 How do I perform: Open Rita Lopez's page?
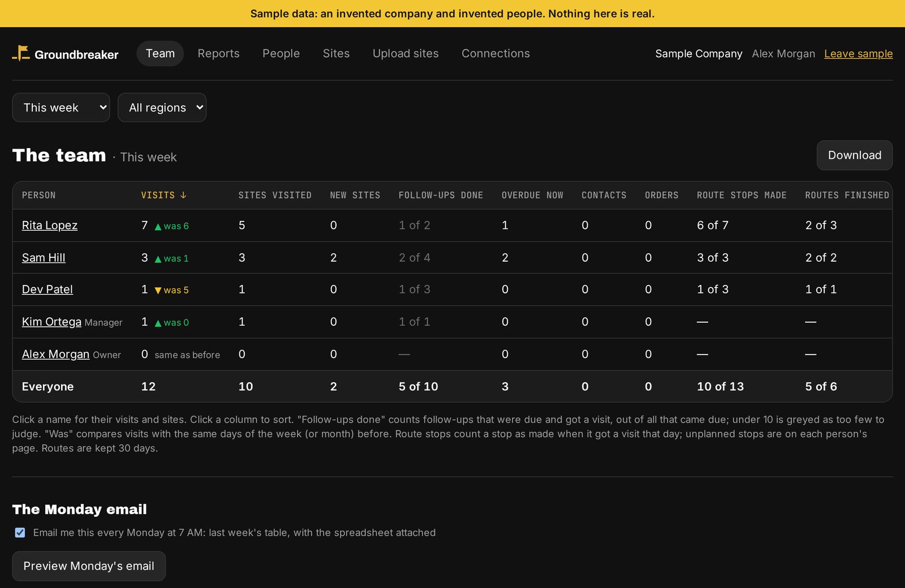[x=50, y=225]
